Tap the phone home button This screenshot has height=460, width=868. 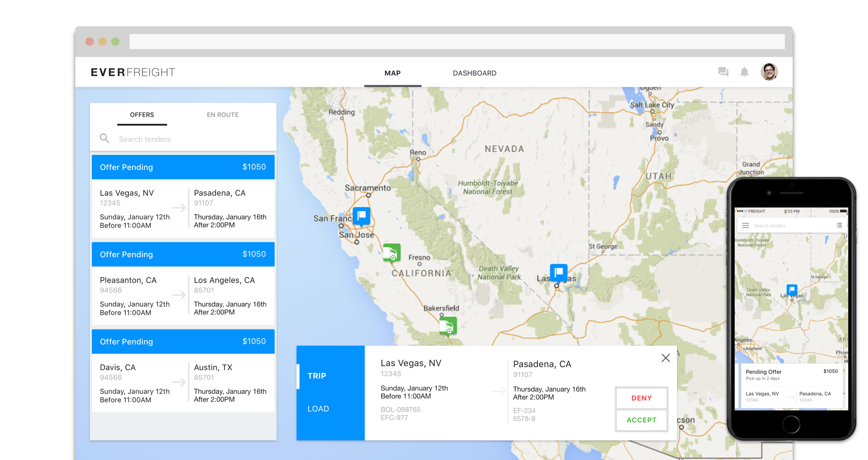791,424
